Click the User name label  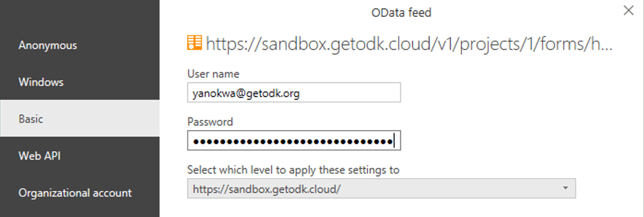click(213, 73)
